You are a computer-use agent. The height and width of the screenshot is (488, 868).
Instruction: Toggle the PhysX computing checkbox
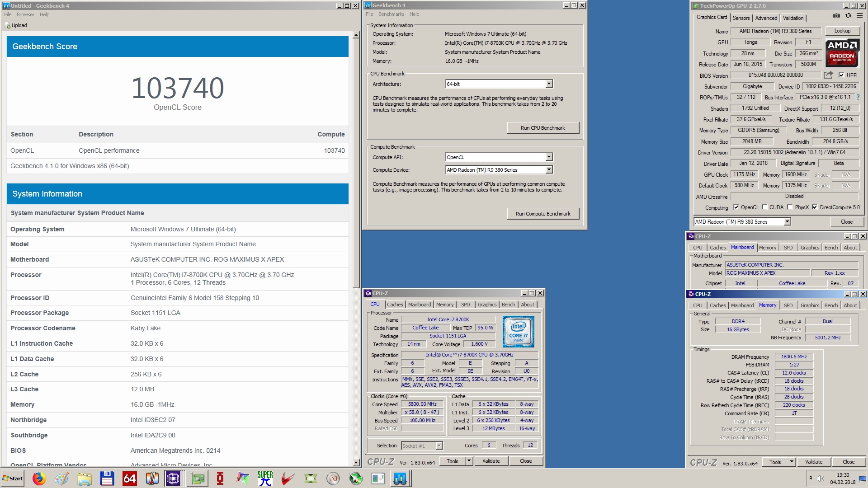790,207
